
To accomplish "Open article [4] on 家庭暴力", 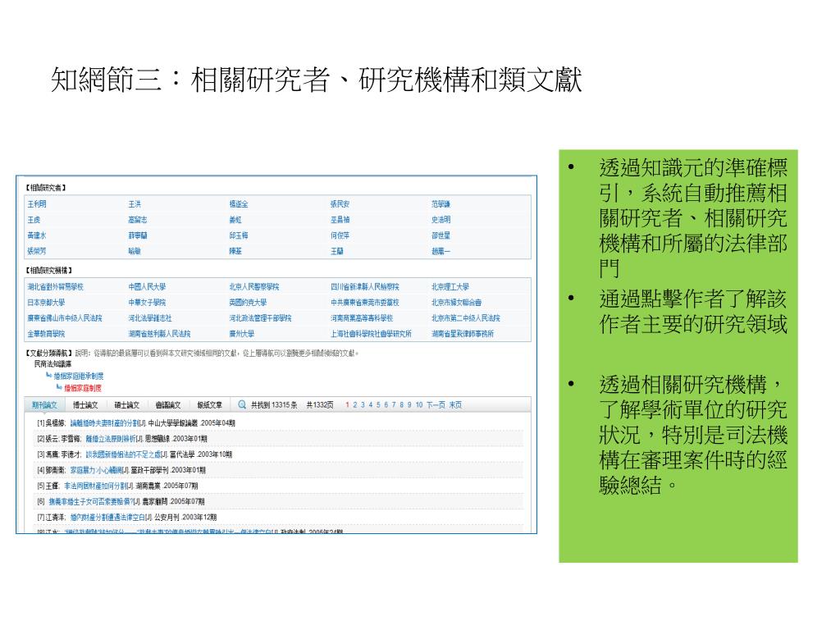I will (x=96, y=470).
